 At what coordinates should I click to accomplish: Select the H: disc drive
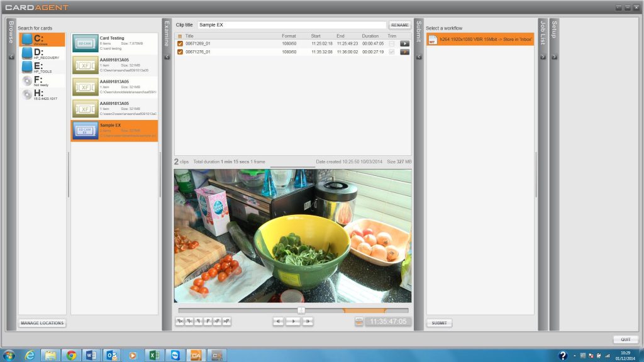coord(42,94)
